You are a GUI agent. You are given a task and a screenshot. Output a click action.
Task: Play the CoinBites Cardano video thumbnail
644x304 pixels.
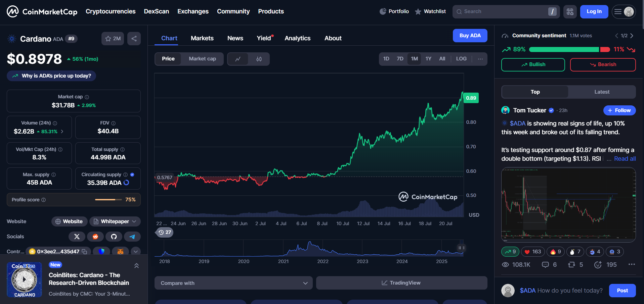(x=24, y=280)
